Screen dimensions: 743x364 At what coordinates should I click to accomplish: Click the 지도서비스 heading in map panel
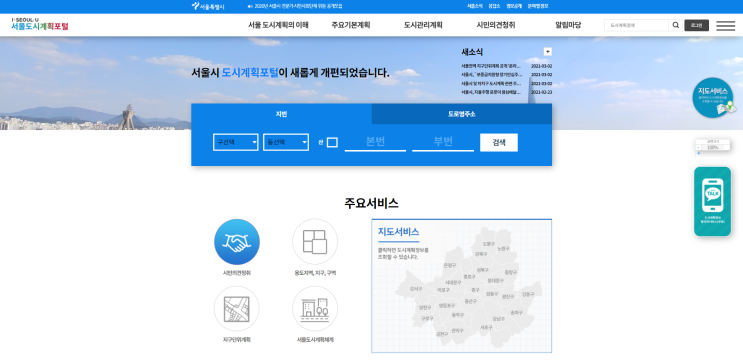pyautogui.click(x=399, y=232)
